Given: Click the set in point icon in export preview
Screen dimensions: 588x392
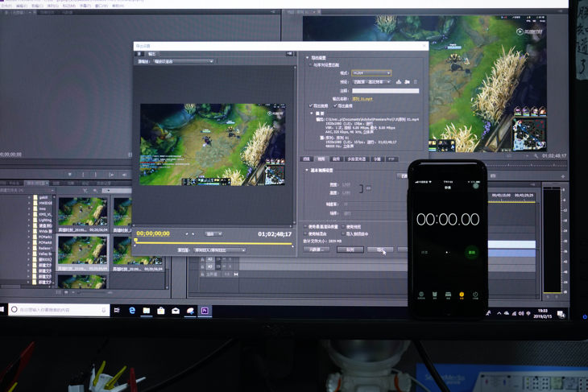Looking at the screenshot, I should tap(187, 234).
